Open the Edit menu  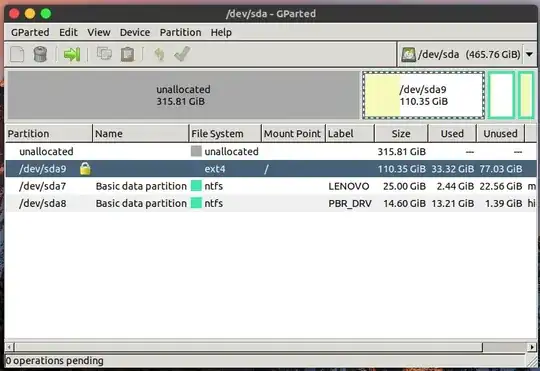[x=68, y=32]
